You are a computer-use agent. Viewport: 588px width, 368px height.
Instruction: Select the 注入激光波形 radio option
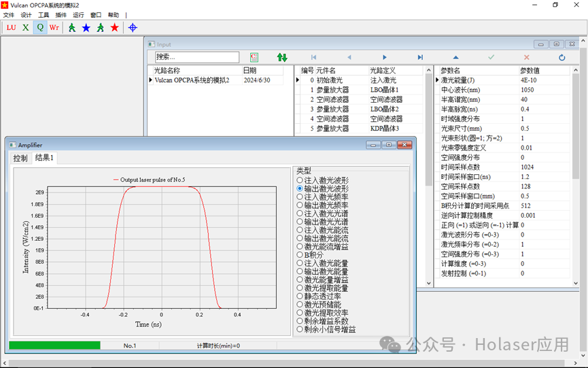coord(323,180)
